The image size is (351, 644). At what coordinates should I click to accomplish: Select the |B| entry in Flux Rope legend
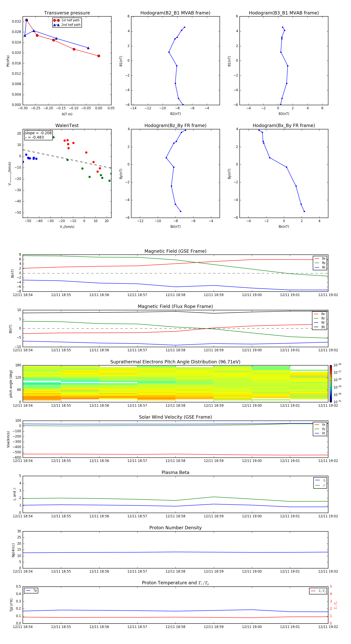pyautogui.click(x=320, y=327)
